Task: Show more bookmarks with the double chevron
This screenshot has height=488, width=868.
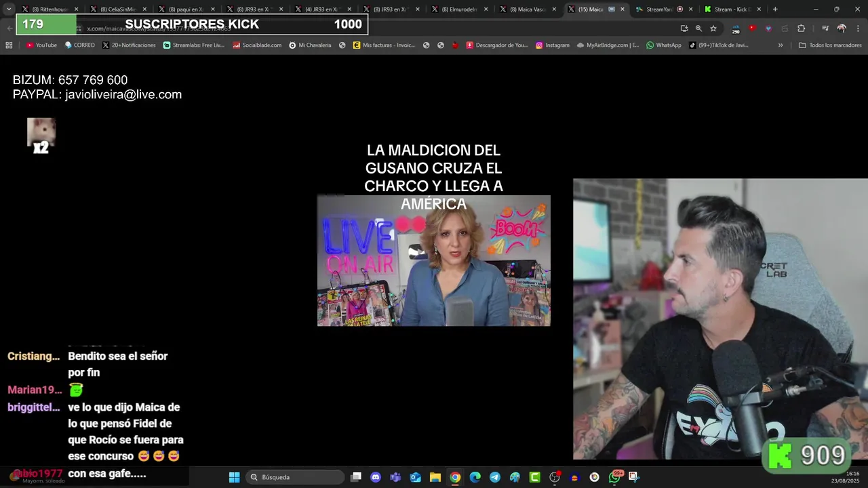Action: pyautogui.click(x=781, y=45)
